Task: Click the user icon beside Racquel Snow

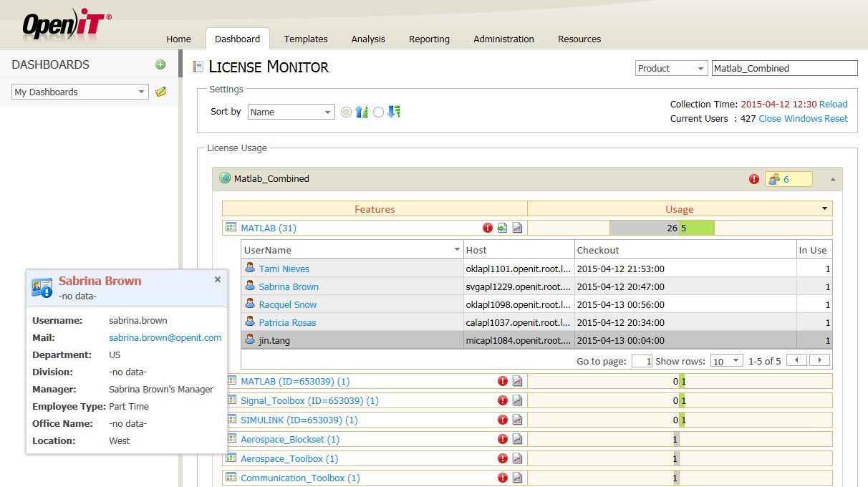Action: click(x=250, y=304)
